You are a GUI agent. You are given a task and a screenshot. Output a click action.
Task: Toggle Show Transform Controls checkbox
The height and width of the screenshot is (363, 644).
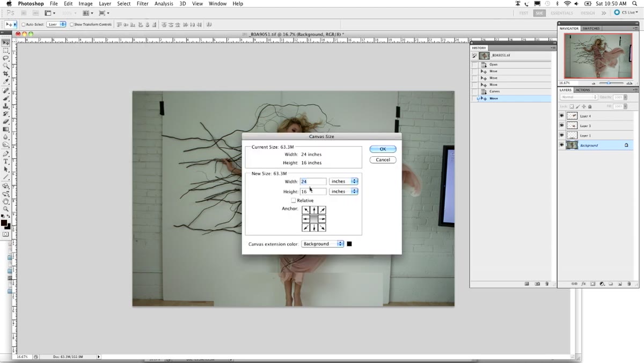[x=71, y=24]
